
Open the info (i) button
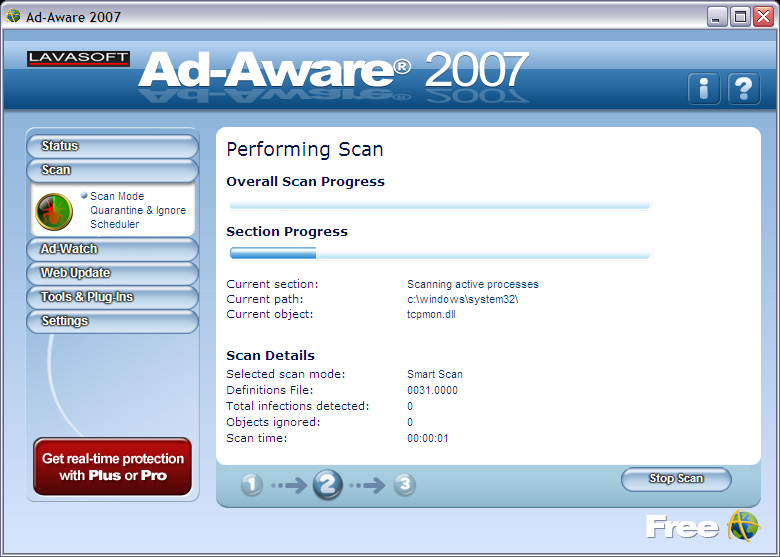point(703,89)
